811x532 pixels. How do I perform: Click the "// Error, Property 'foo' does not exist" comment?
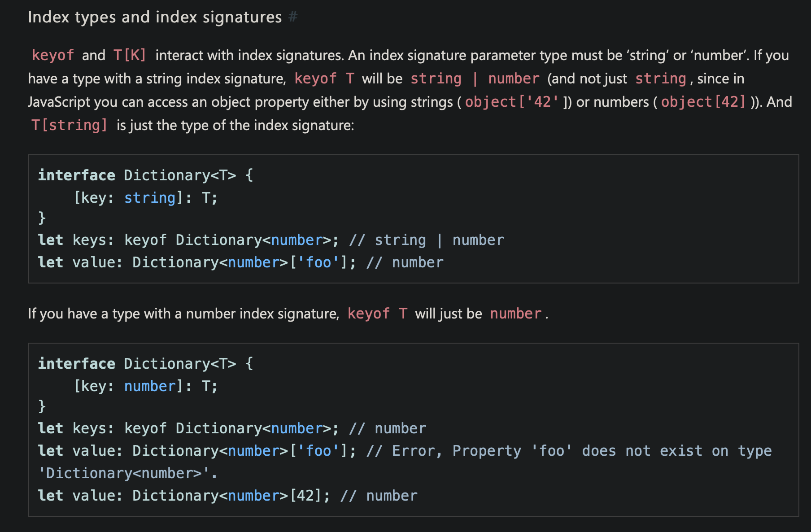(x=569, y=451)
